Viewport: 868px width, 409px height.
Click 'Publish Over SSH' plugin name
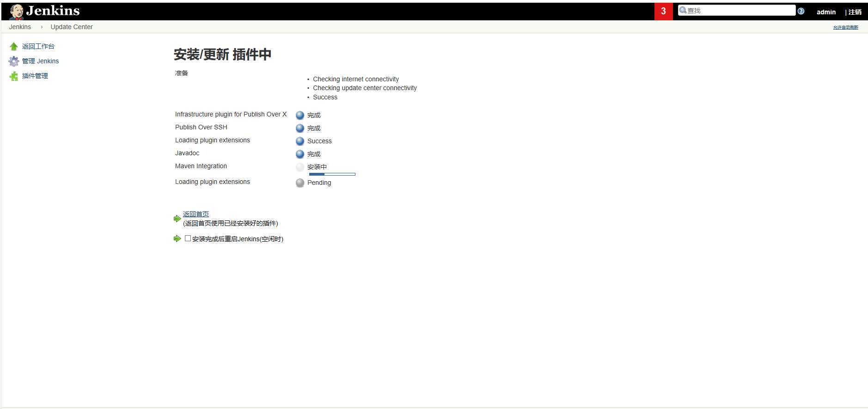[x=201, y=127]
